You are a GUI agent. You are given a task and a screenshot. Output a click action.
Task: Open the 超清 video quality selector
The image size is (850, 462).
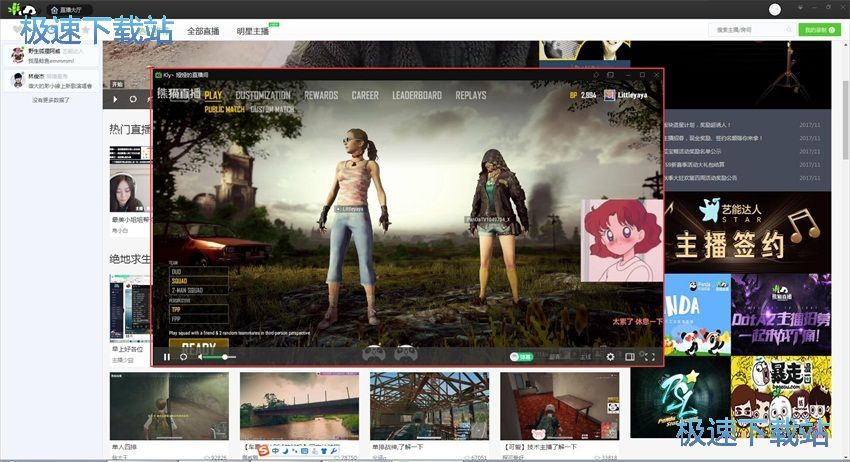click(x=554, y=357)
